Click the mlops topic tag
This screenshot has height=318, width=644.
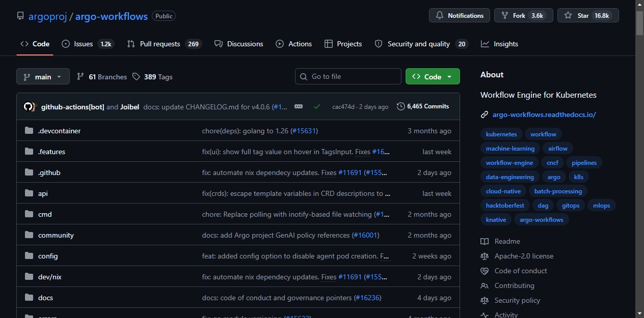[x=602, y=206]
